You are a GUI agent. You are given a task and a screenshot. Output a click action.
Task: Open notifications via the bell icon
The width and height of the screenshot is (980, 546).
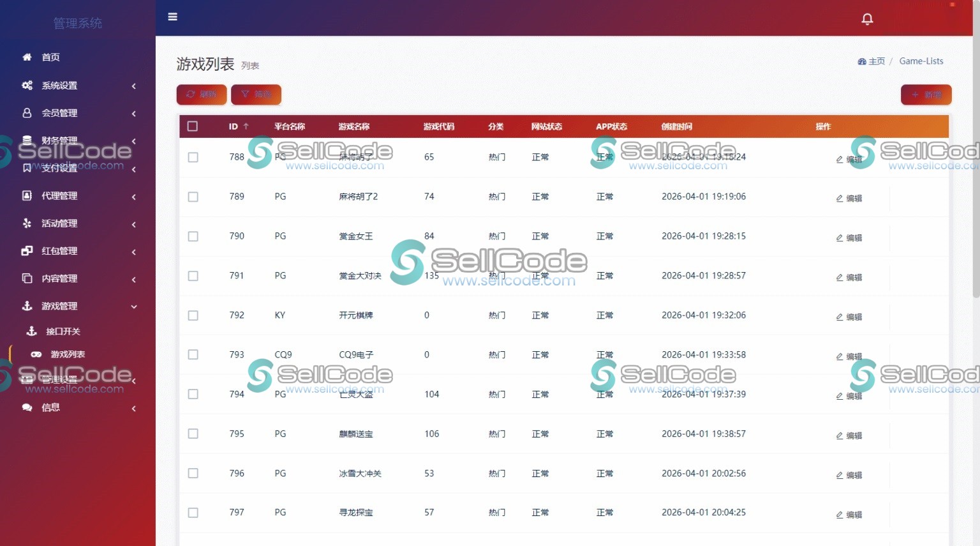click(867, 19)
